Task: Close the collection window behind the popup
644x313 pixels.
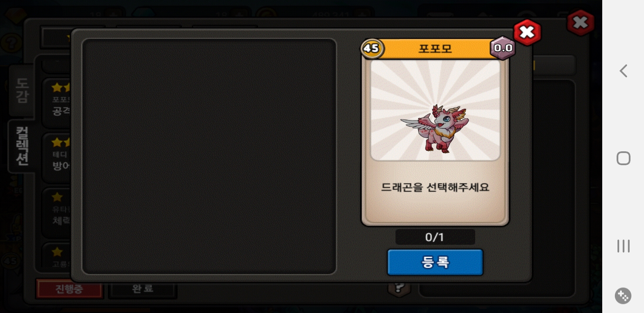Action: coord(580,23)
